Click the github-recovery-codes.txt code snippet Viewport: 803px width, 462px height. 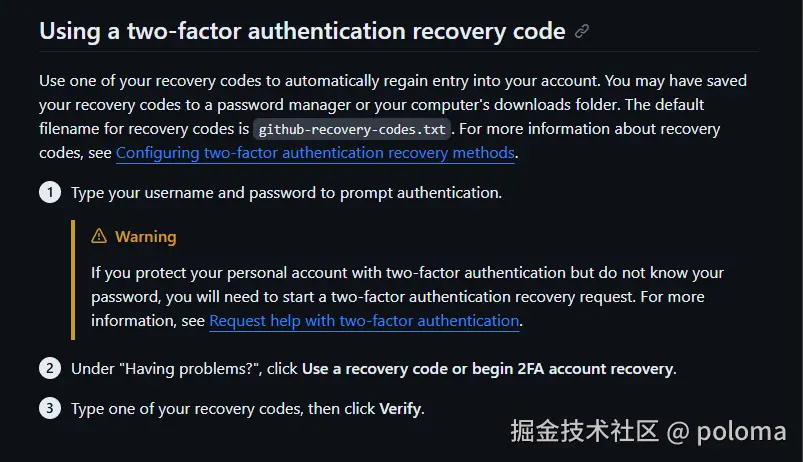click(x=352, y=129)
